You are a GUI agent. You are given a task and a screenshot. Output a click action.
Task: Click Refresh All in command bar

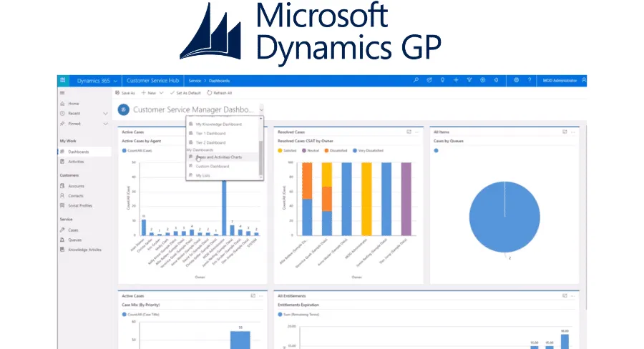tap(220, 93)
